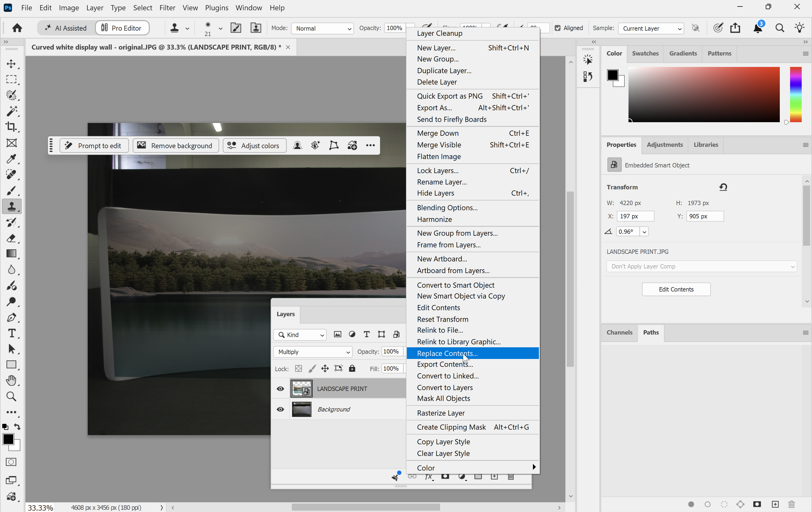
Task: Select the Gradient tool
Action: 11,254
